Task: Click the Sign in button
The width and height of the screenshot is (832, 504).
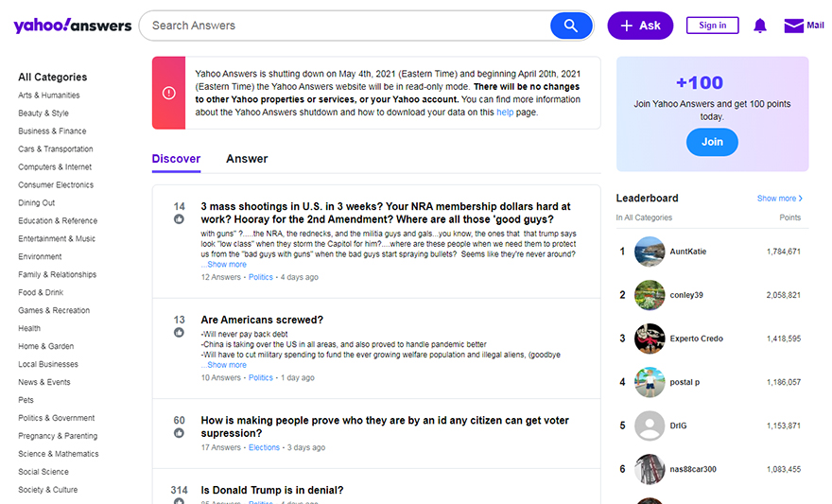Action: pyautogui.click(x=713, y=26)
